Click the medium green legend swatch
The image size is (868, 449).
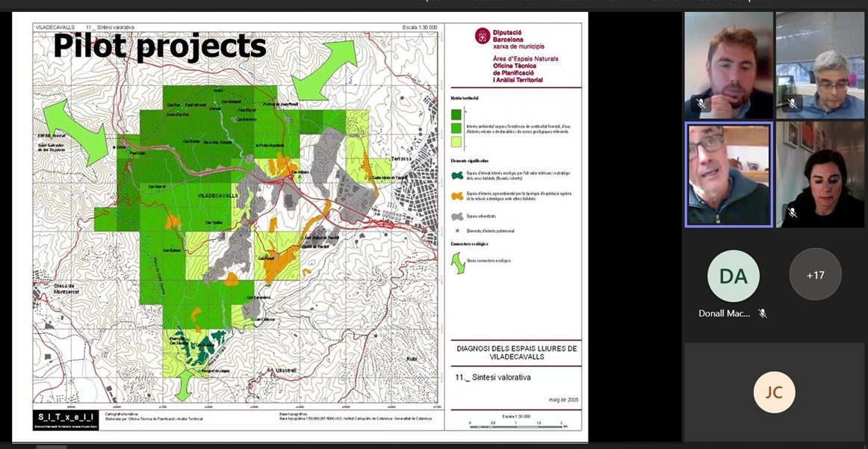tap(456, 128)
